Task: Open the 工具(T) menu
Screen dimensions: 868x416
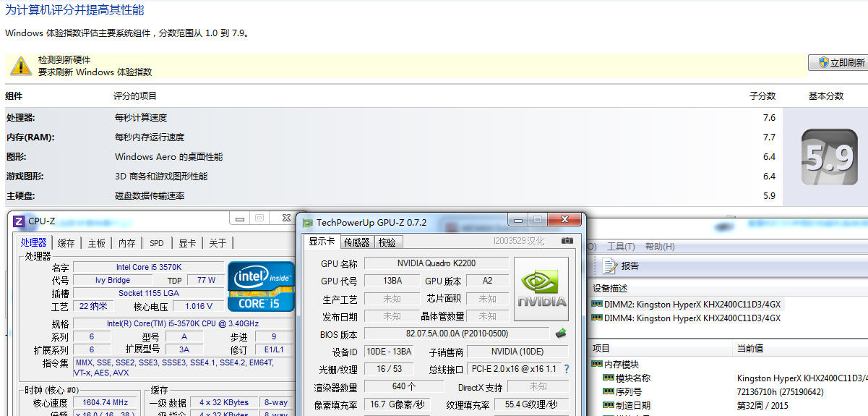Action: click(x=621, y=247)
